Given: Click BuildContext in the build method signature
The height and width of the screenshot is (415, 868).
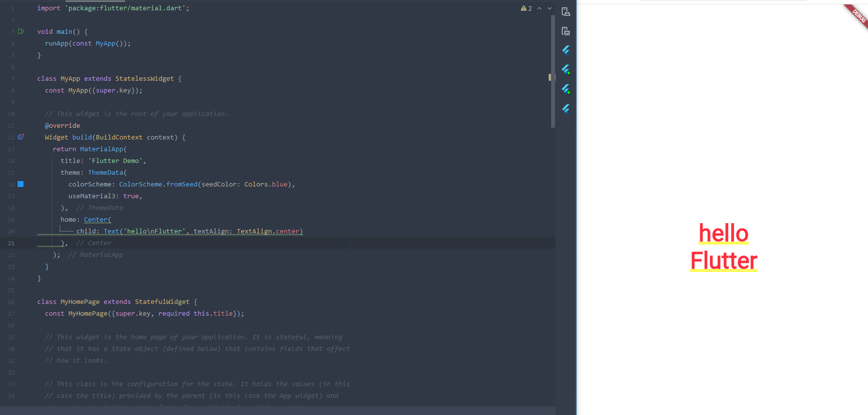Looking at the screenshot, I should 119,138.
